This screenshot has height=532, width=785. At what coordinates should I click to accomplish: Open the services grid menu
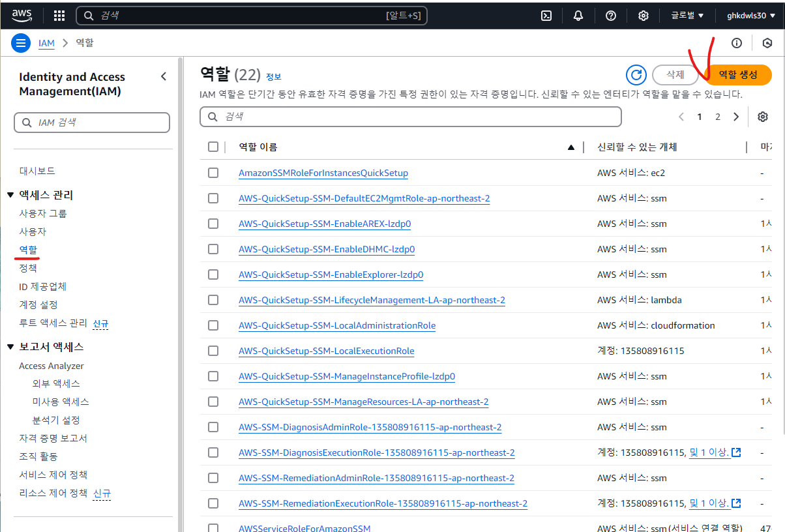click(x=59, y=16)
